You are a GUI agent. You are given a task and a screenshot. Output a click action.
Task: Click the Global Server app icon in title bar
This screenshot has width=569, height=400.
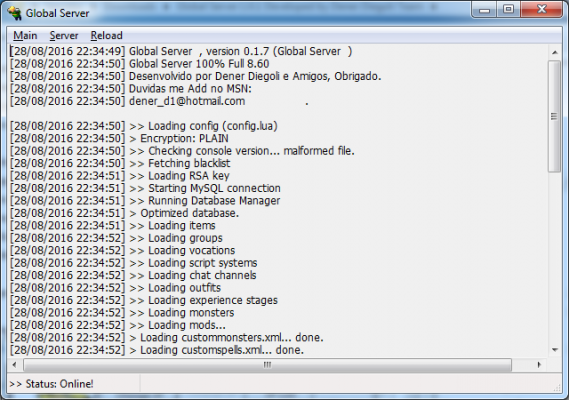tap(15, 13)
